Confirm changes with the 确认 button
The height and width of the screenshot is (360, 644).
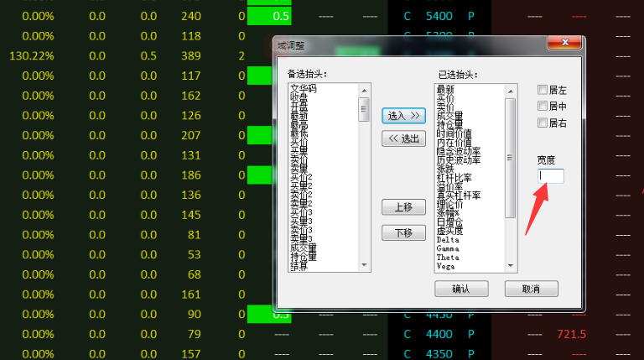coord(460,289)
